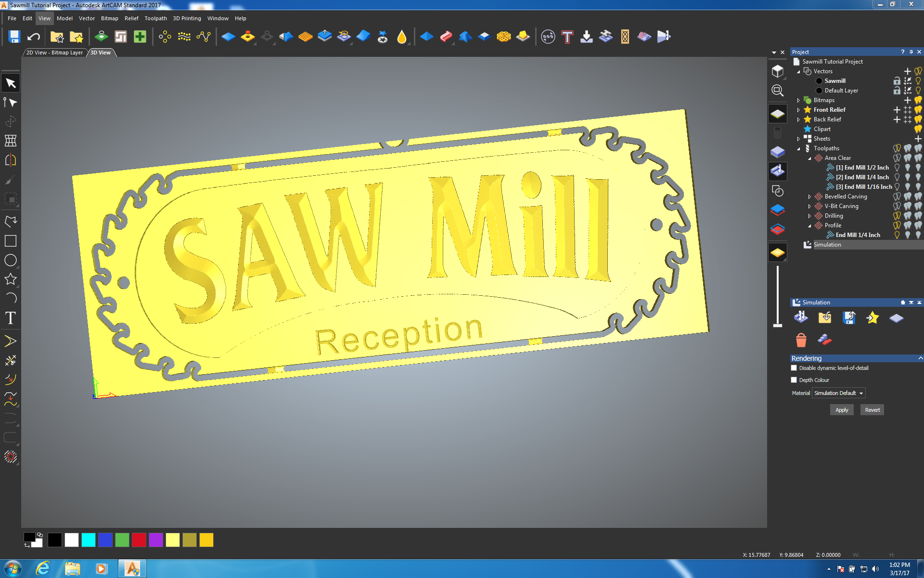Select the Rectangle drawing tool
924x578 pixels.
11,241
